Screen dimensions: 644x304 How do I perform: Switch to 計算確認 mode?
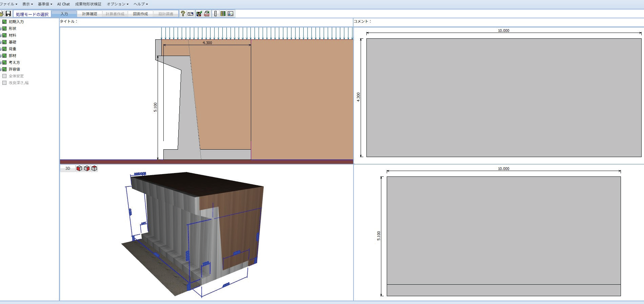coord(89,14)
